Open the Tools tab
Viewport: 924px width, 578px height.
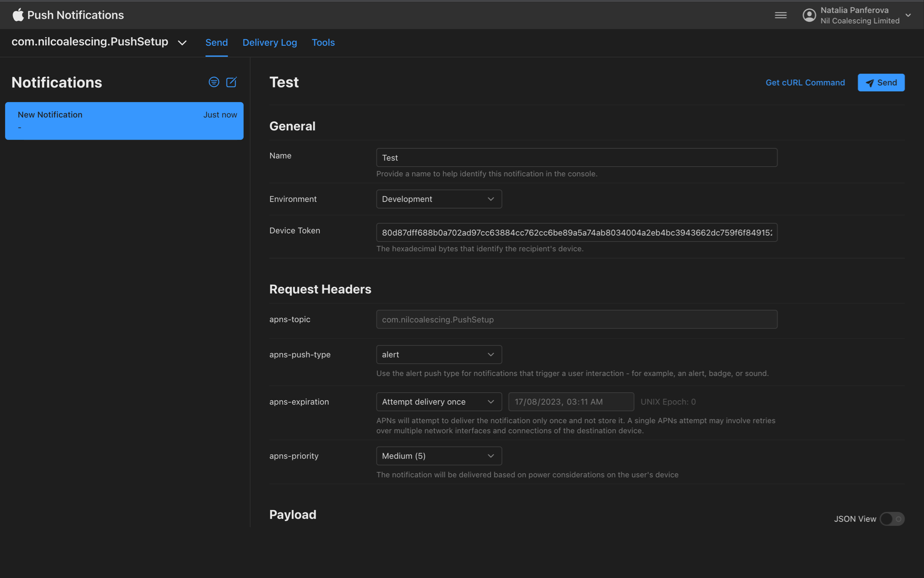[323, 43]
